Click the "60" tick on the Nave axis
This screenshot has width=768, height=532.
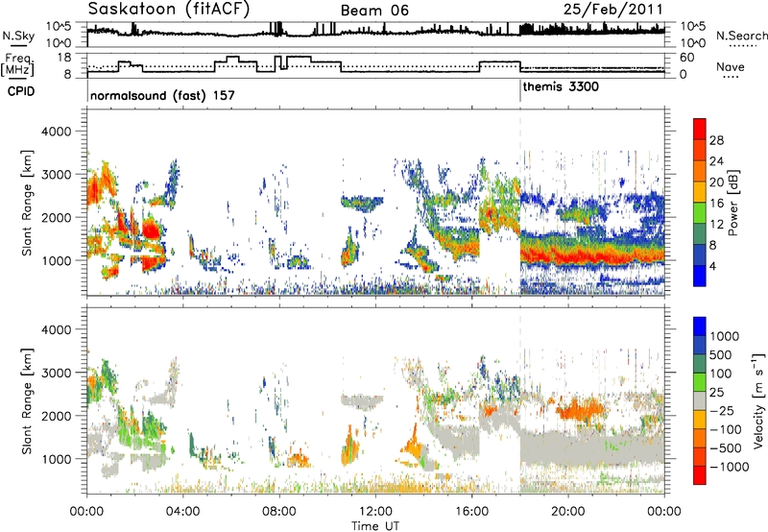click(x=687, y=58)
